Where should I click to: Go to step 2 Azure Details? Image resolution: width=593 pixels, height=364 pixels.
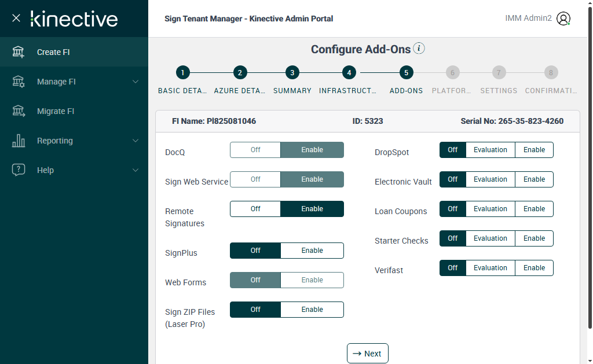[x=240, y=72]
